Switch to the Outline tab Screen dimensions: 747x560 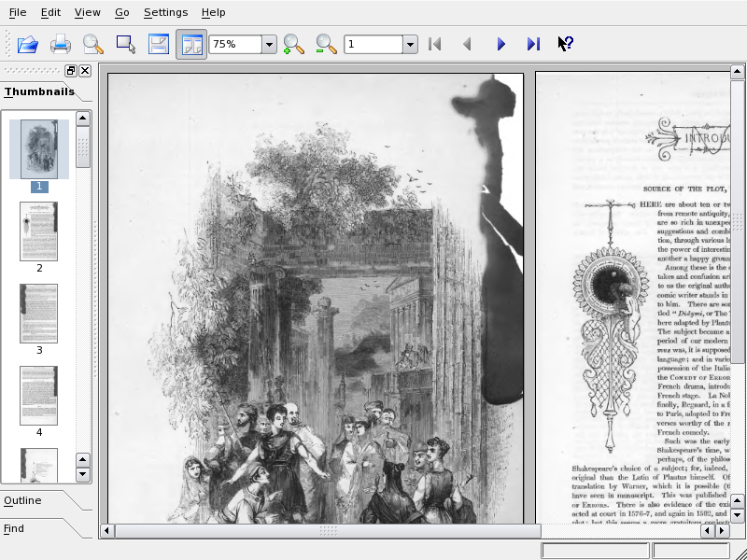(x=22, y=500)
